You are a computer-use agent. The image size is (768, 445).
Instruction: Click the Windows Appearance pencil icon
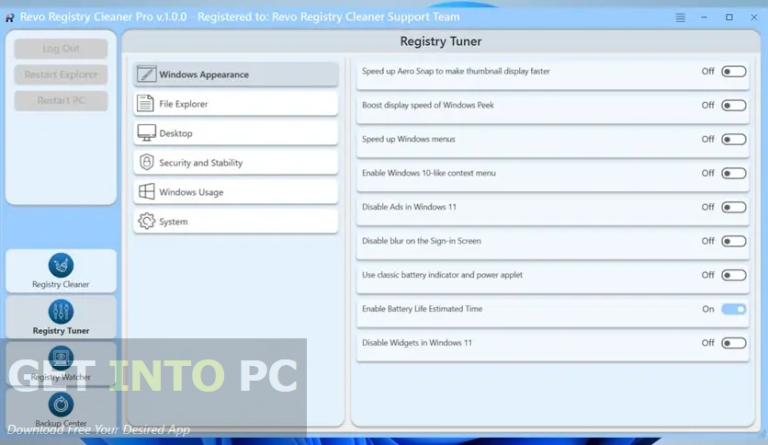pos(147,75)
